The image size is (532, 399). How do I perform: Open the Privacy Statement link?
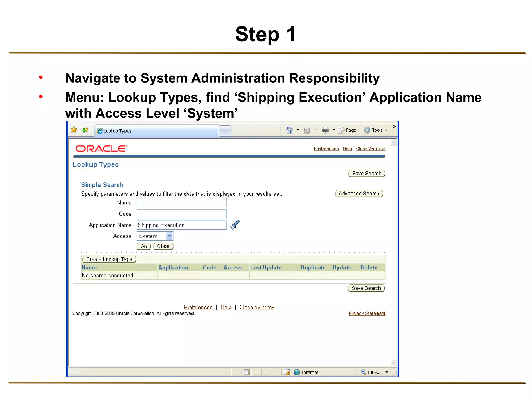(367, 314)
